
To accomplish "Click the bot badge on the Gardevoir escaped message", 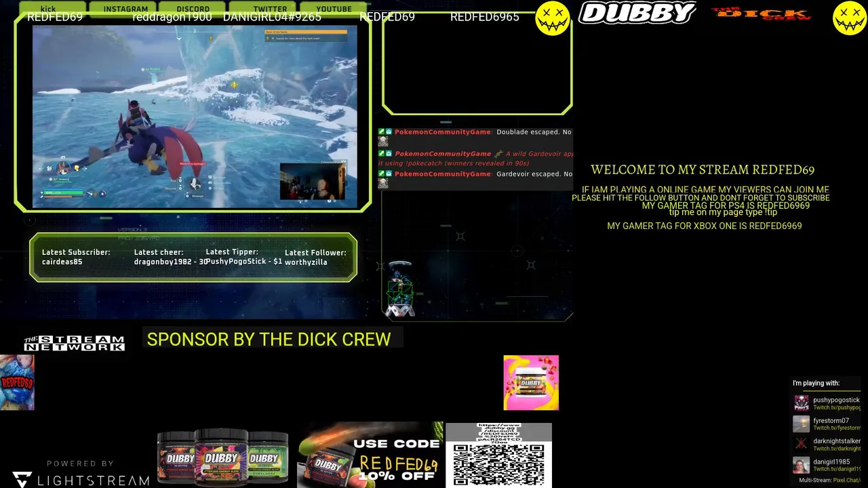I will coord(389,174).
